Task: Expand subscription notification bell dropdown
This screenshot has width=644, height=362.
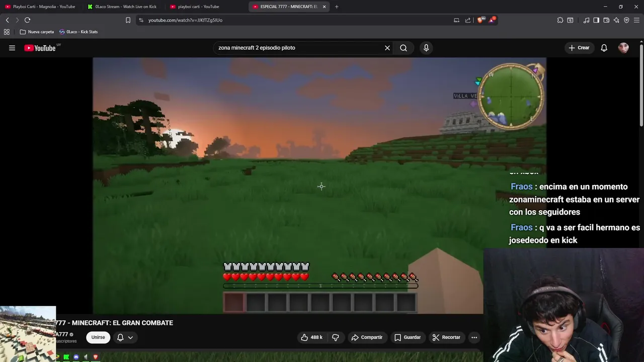Action: [125, 337]
